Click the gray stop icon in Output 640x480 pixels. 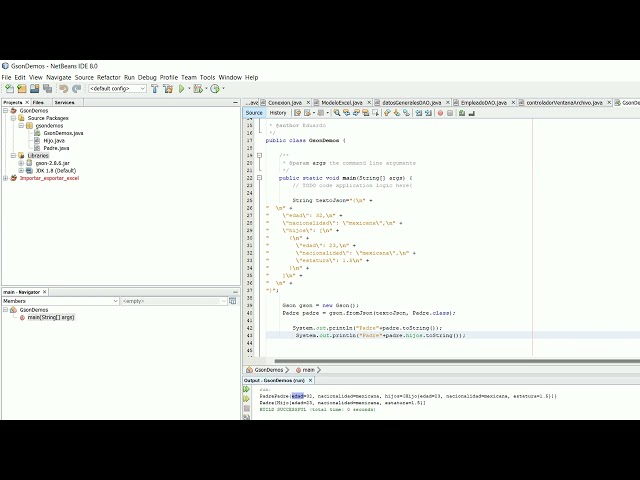247,408
